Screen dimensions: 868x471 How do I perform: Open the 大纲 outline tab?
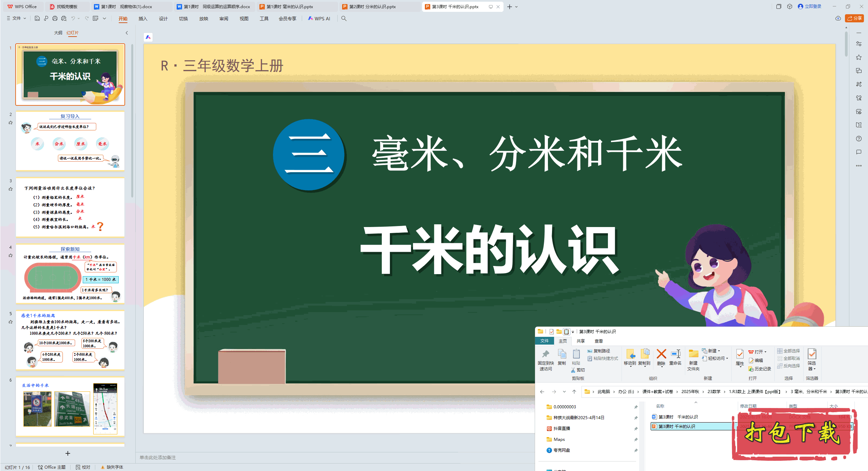(x=58, y=33)
